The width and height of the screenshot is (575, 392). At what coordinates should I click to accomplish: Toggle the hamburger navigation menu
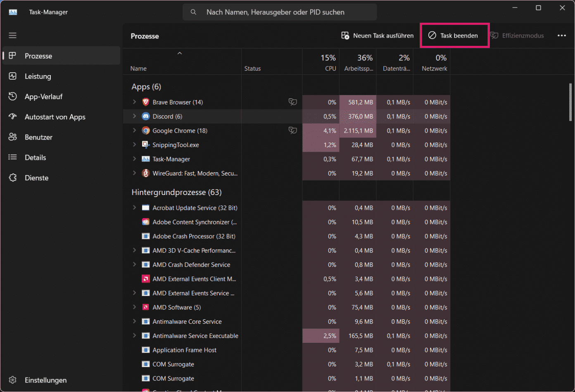point(13,36)
